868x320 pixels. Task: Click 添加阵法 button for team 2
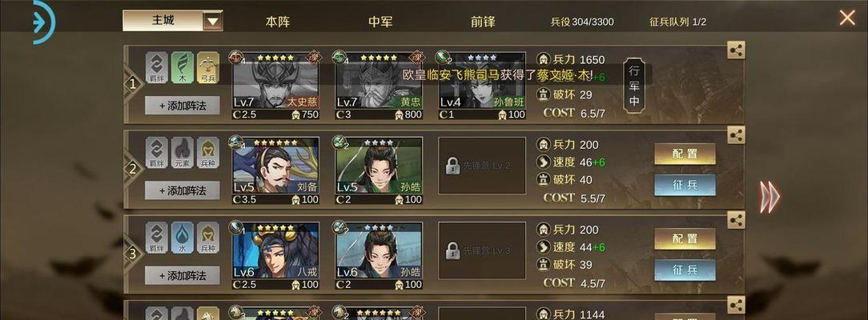pyautogui.click(x=182, y=190)
